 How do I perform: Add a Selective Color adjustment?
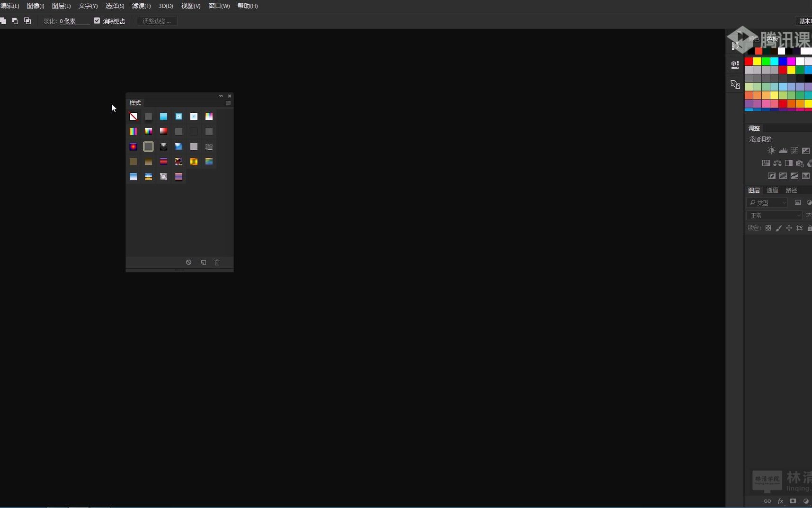pyautogui.click(x=806, y=176)
